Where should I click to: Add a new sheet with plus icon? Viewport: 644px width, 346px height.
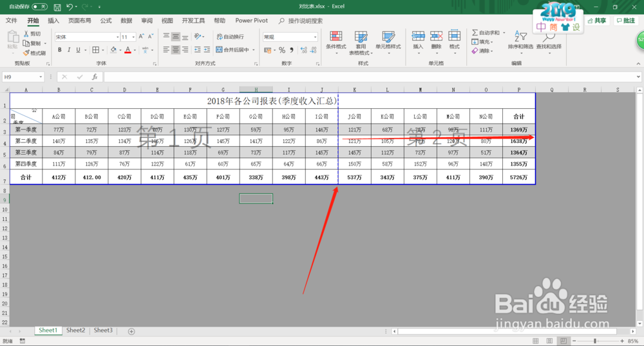(x=131, y=331)
